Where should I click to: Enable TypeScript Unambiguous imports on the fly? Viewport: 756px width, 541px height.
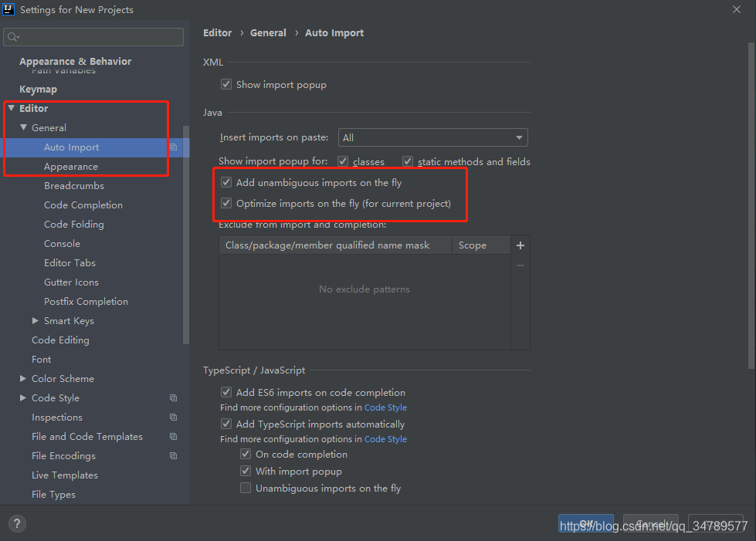tap(246, 488)
